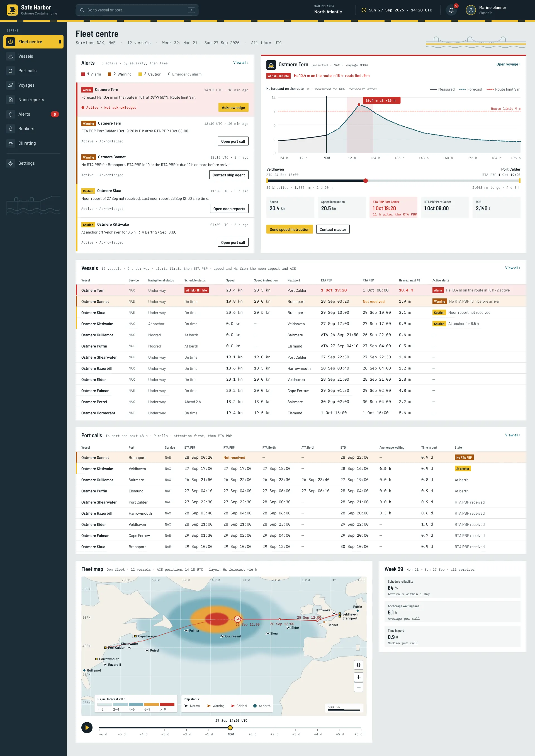Play the fleet map timeline

click(87, 727)
